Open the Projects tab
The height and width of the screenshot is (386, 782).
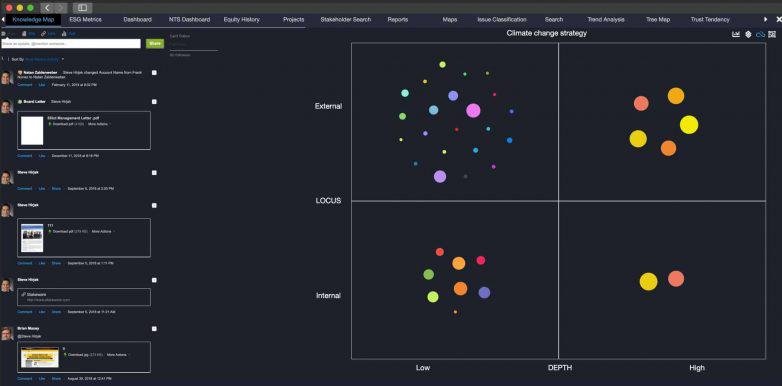pyautogui.click(x=294, y=19)
